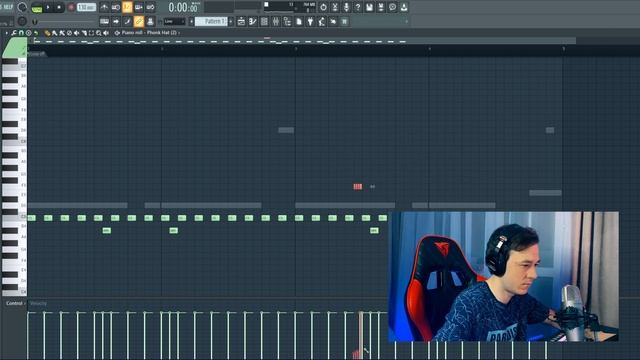Start one-click audio recording microphone icon
This screenshot has height=360, width=640.
(346, 7)
